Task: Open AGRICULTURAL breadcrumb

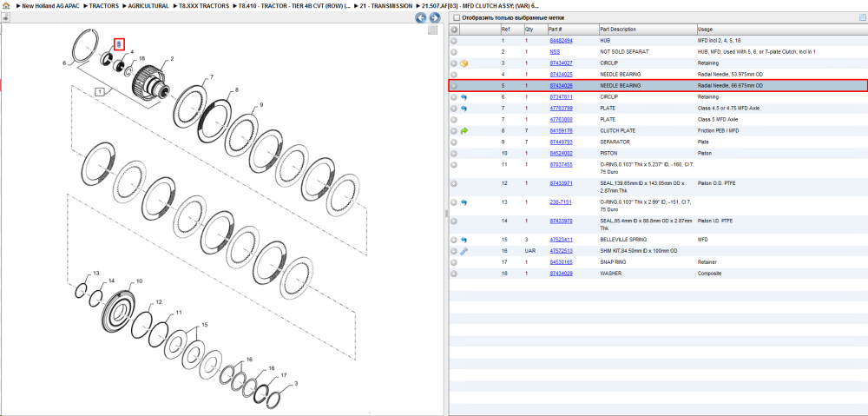Action: (x=148, y=5)
